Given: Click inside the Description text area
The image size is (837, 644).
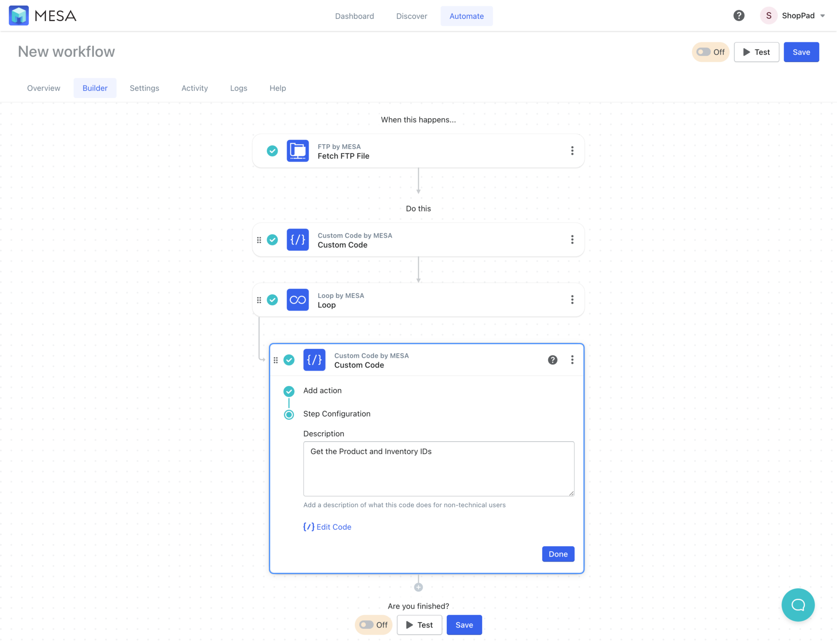Looking at the screenshot, I should click(439, 469).
